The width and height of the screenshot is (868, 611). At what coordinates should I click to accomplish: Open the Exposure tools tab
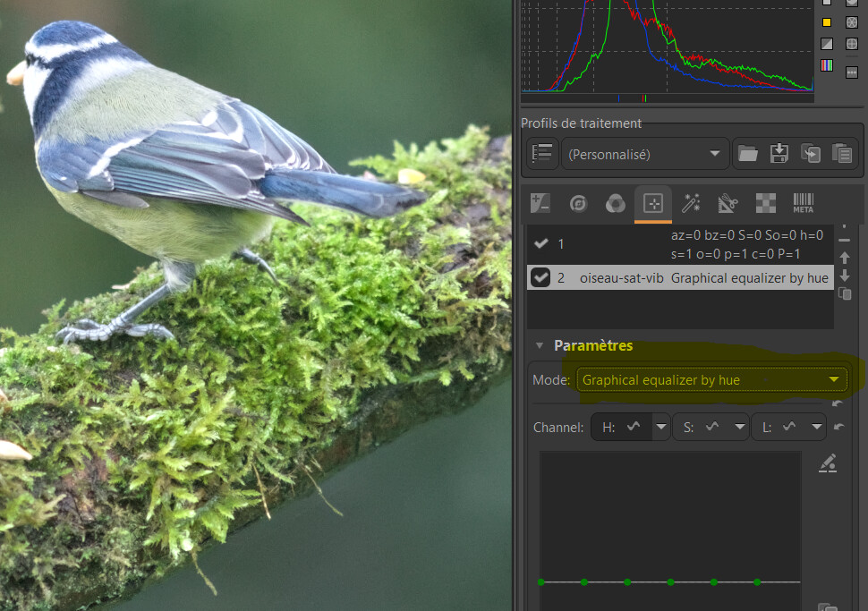point(540,203)
